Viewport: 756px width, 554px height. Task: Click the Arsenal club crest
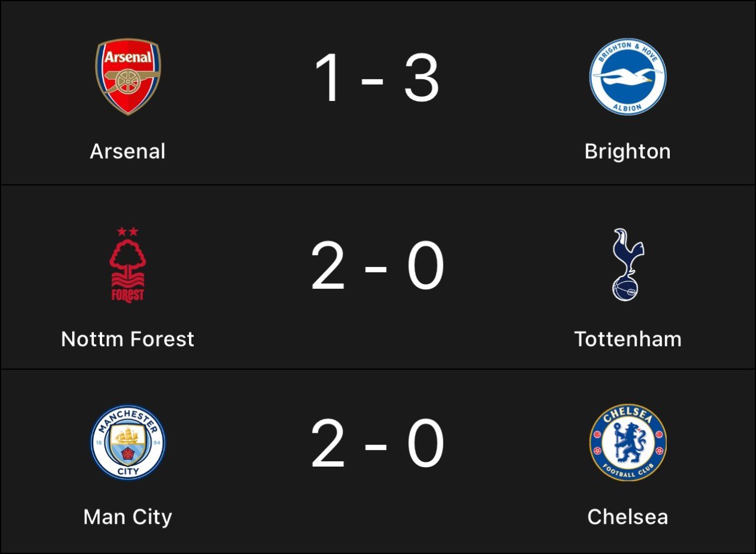click(x=128, y=77)
